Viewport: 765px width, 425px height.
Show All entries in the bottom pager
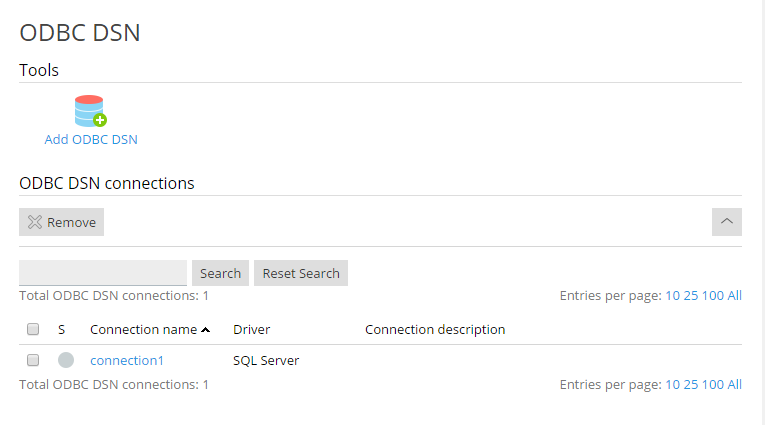pyautogui.click(x=735, y=384)
